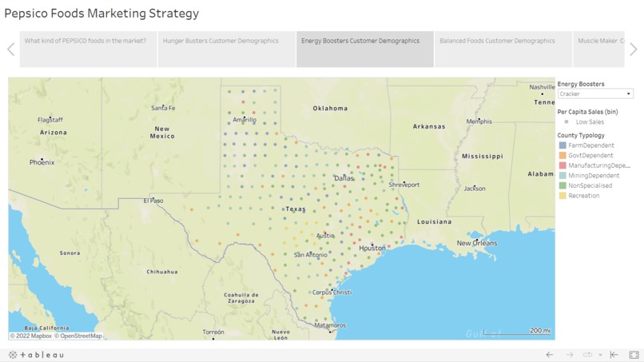Click the FarmDependent blue color swatch
Viewport: 644px width, 362px height.
point(563,145)
